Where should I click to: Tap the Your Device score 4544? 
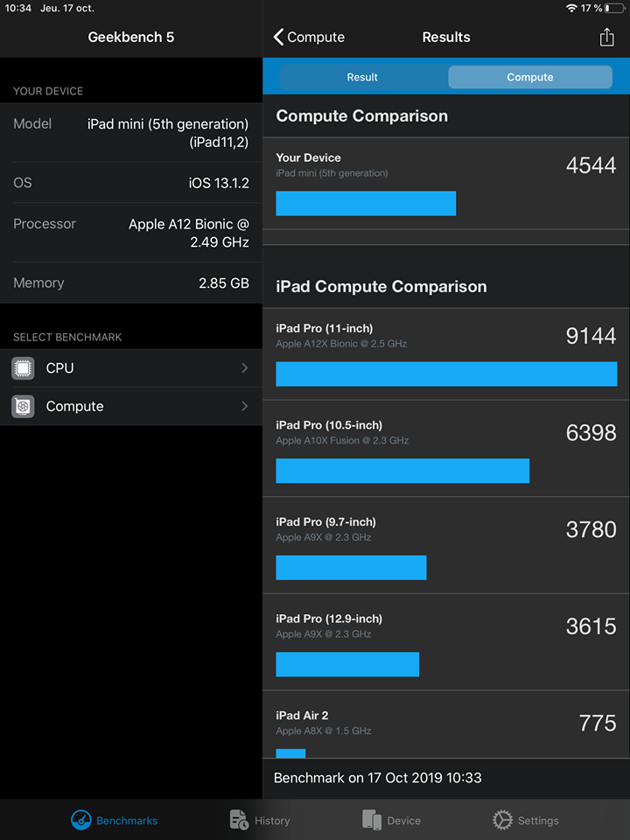pos(591,165)
